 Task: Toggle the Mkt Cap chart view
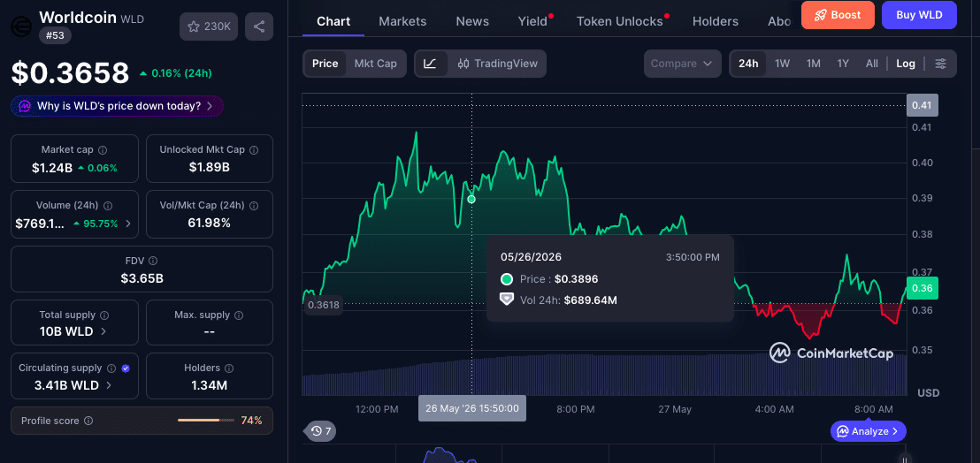[375, 64]
